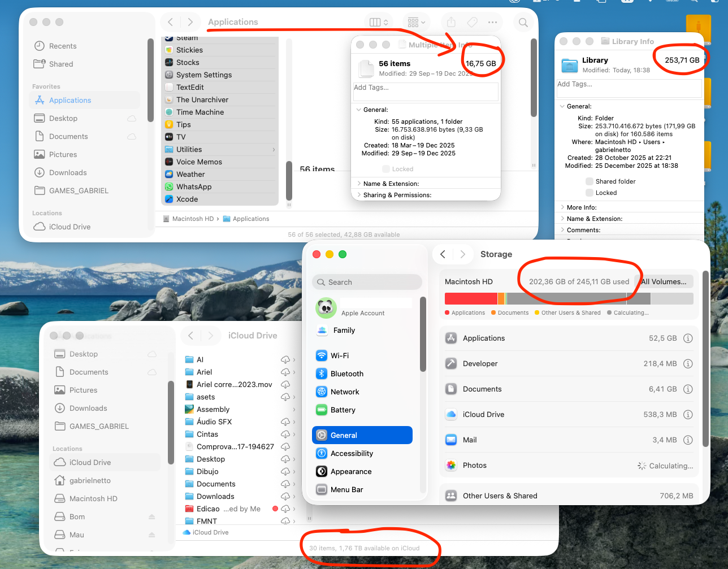Click the System Settings sidebar scrollbar

pyautogui.click(x=423, y=333)
